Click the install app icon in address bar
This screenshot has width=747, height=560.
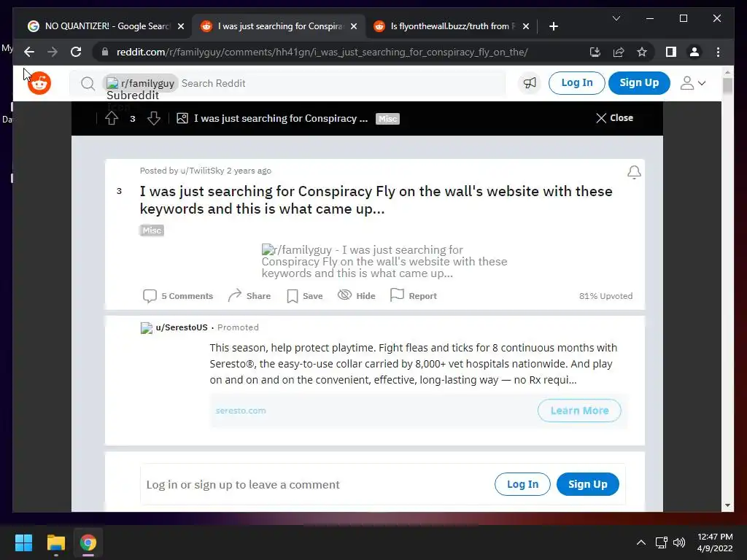click(x=595, y=52)
